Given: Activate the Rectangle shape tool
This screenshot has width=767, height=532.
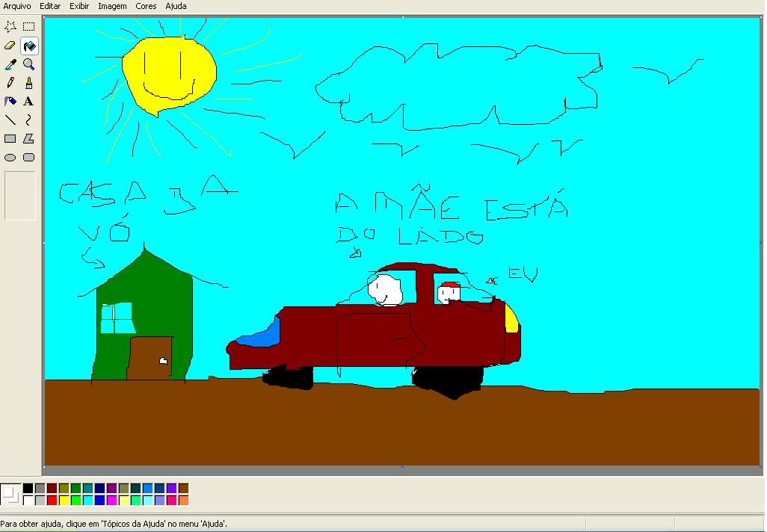Looking at the screenshot, I should pyautogui.click(x=10, y=139).
